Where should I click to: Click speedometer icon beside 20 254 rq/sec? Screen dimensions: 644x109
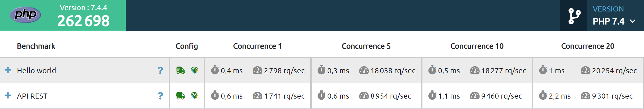(585, 71)
